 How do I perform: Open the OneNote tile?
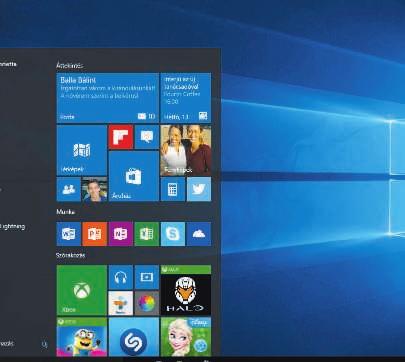click(121, 234)
